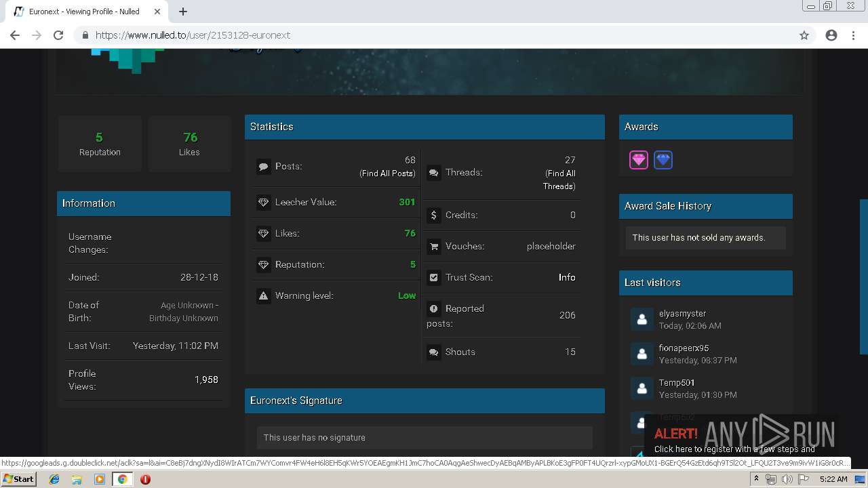
Task: Click the Award Sale History header
Action: click(x=705, y=206)
